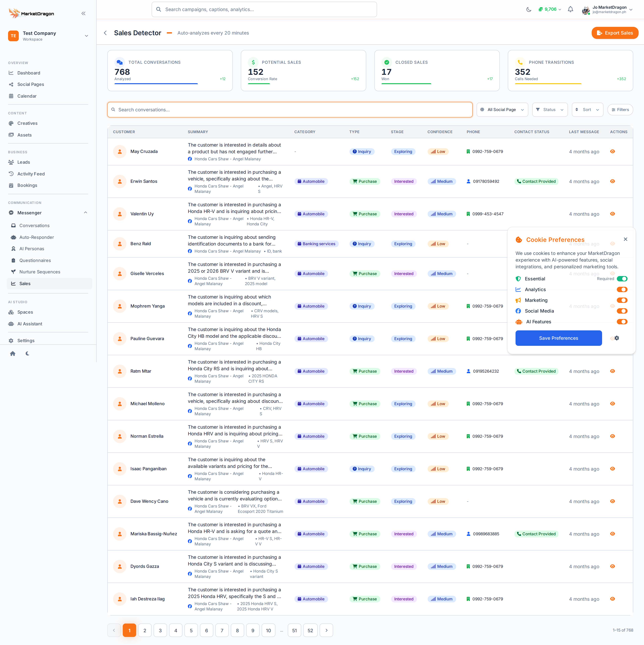Image resolution: width=644 pixels, height=645 pixels.
Task: Click Erwin Santos phone number 09178059492
Action: pyautogui.click(x=486, y=181)
